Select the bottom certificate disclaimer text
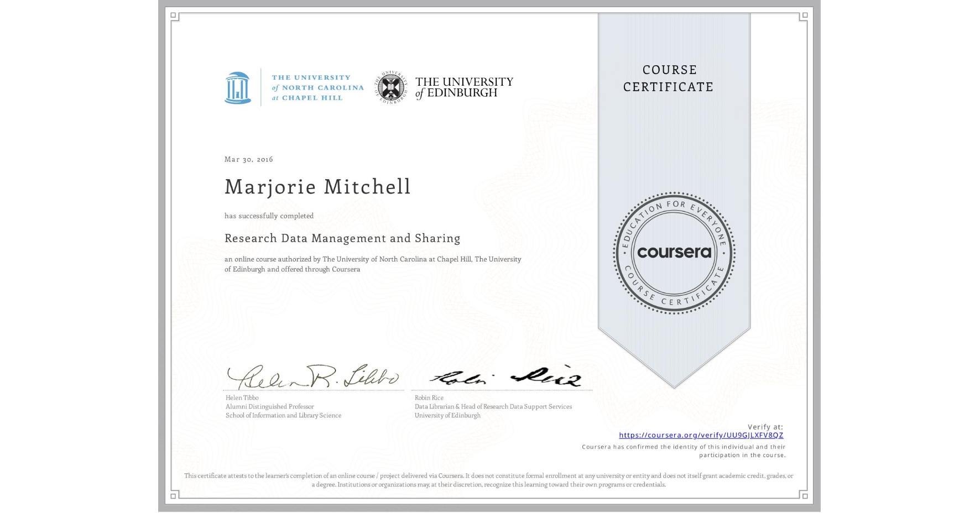This screenshot has width=980, height=513. 489,480
